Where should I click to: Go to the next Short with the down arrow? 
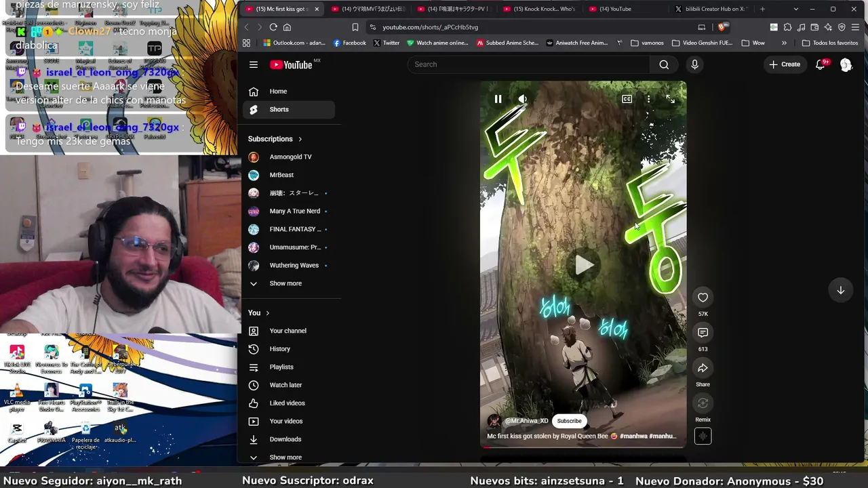(x=840, y=290)
